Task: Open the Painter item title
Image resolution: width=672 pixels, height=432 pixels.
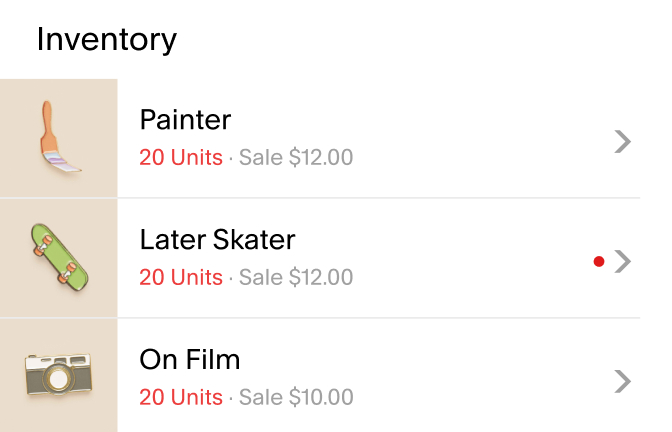Action: [185, 120]
